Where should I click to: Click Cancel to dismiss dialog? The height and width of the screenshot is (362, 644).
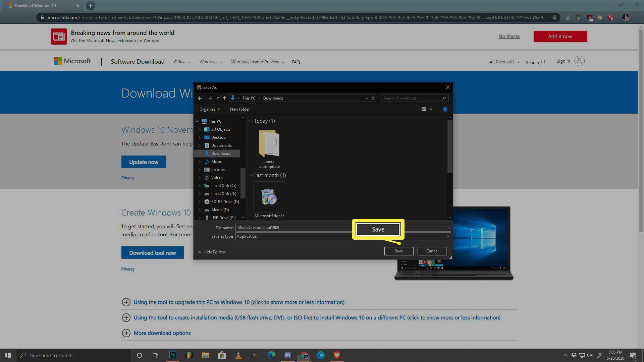pyautogui.click(x=432, y=251)
